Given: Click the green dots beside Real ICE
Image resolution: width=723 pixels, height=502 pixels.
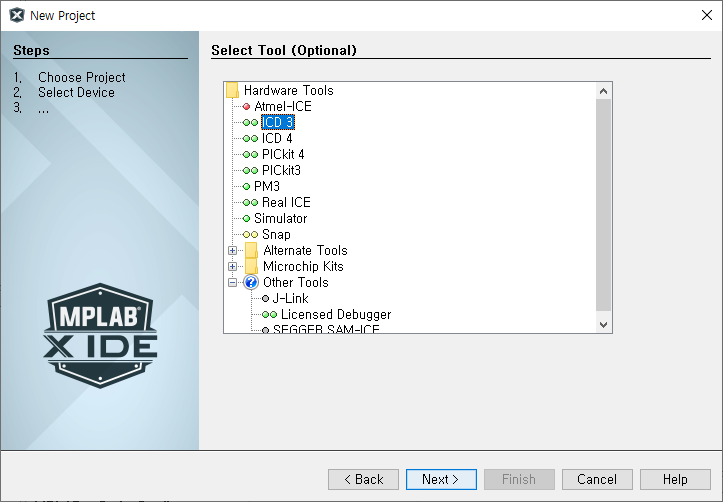Looking at the screenshot, I should point(250,202).
